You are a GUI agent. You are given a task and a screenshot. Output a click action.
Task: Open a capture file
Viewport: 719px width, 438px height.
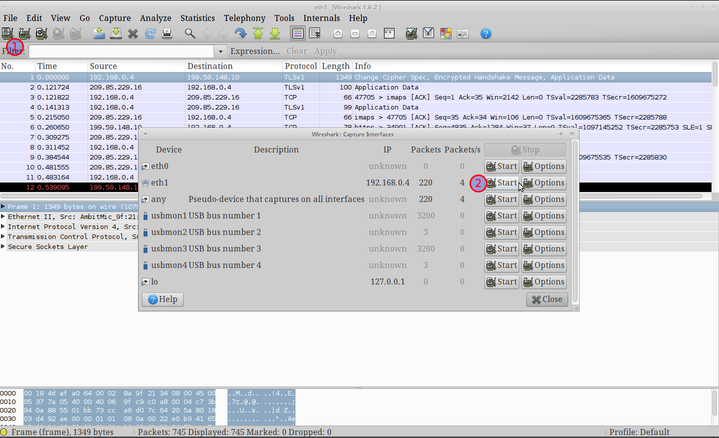[x=99, y=33]
